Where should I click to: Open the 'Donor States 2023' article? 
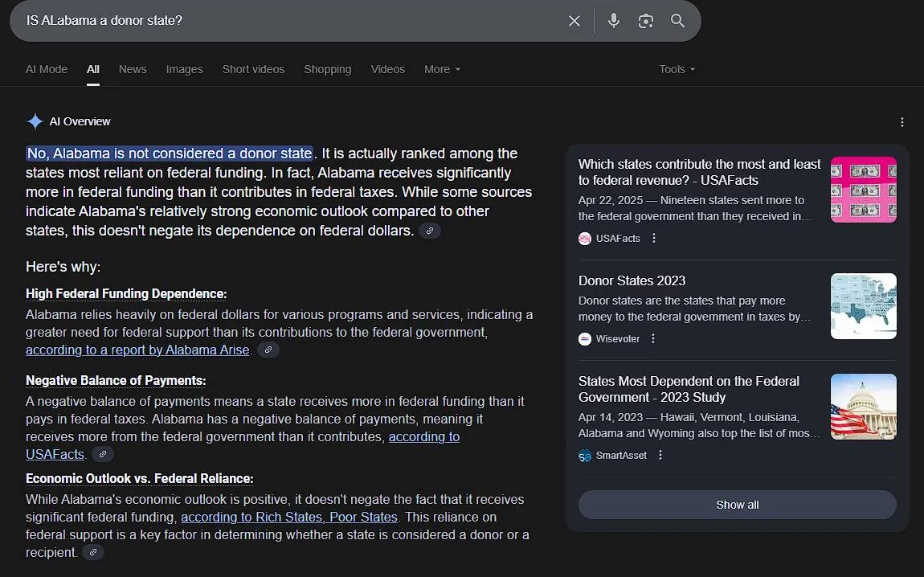632,280
